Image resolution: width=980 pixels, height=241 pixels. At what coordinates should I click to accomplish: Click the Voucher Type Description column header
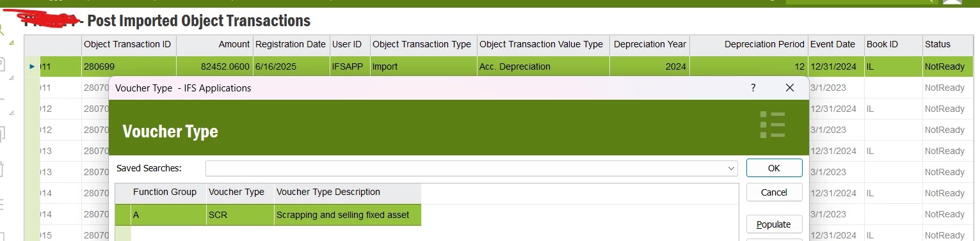[x=348, y=192]
